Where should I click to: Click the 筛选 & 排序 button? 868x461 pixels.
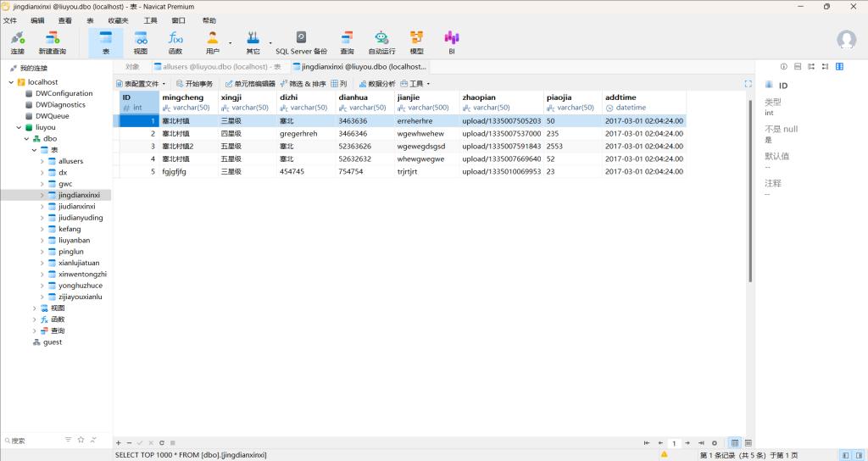pos(303,84)
